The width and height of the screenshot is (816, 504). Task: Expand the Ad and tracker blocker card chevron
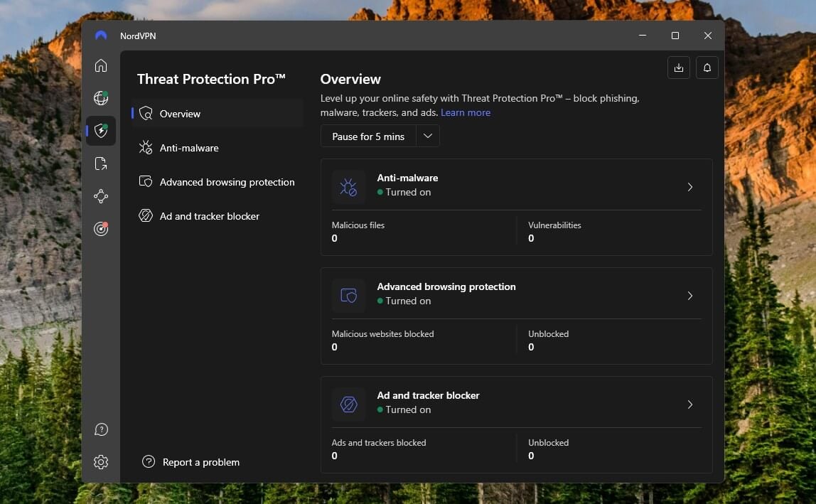point(690,404)
